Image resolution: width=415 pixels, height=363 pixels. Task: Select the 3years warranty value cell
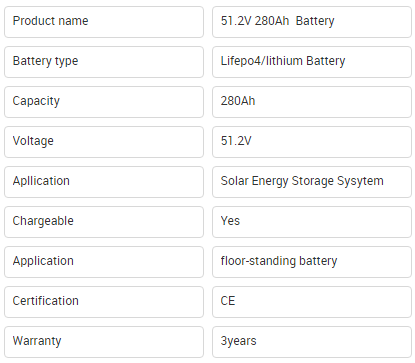312,342
